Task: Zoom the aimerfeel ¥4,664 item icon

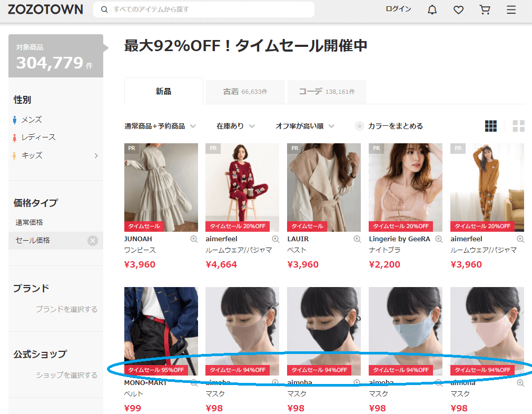Action: (x=275, y=239)
